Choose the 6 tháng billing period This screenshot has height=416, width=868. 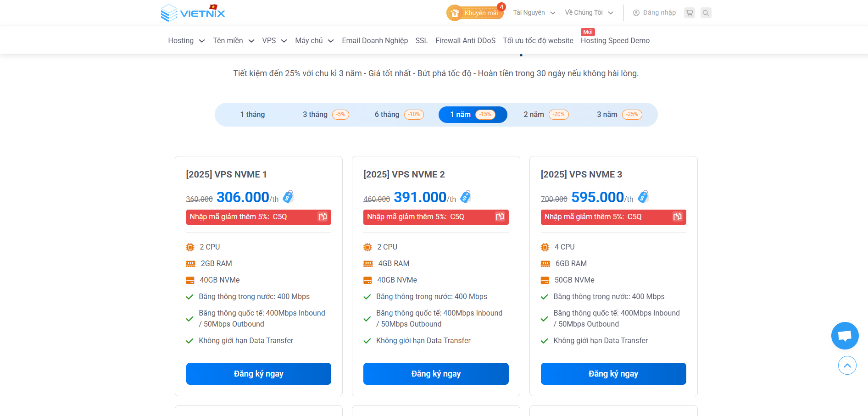(x=399, y=115)
